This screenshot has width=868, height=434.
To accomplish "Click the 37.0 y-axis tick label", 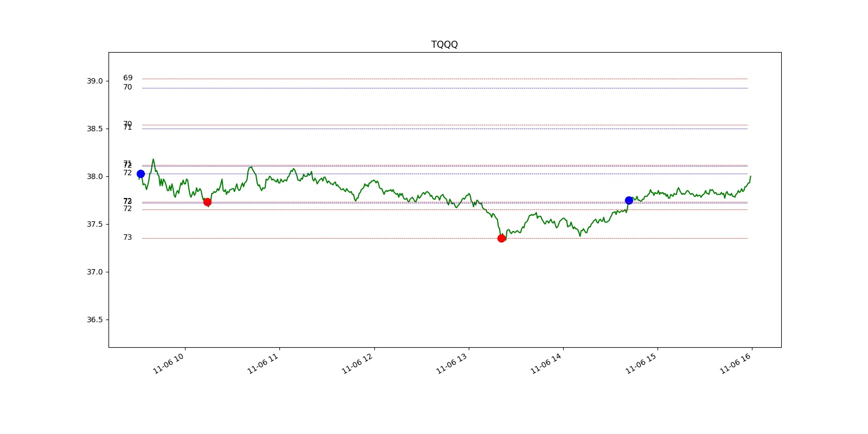I will click(94, 272).
